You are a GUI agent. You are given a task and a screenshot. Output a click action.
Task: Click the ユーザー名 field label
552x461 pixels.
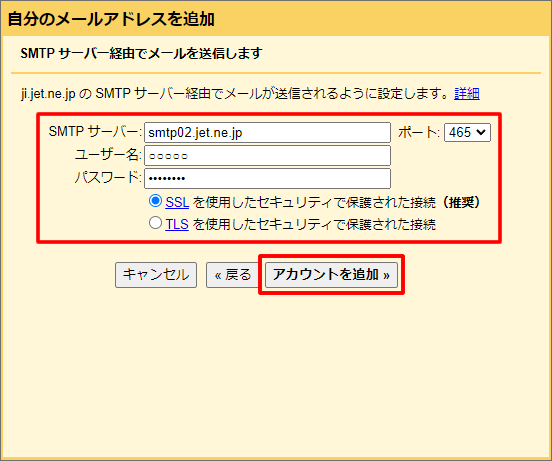pos(108,155)
